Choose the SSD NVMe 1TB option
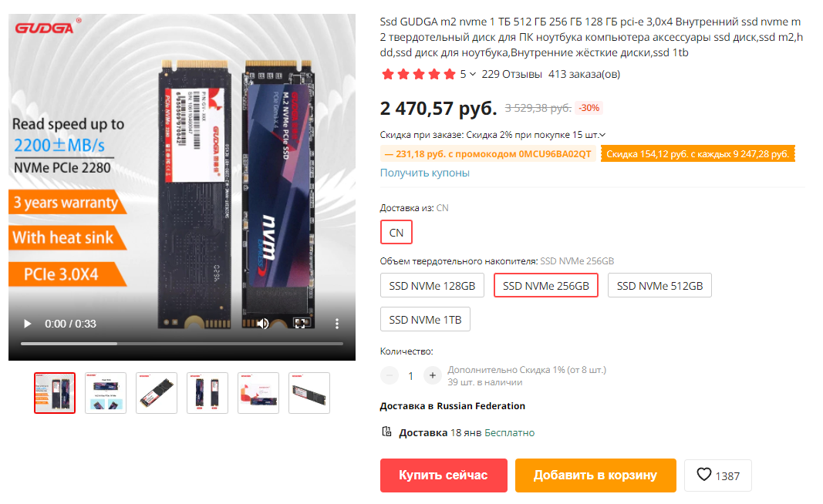Image resolution: width=823 pixels, height=504 pixels. pos(425,319)
